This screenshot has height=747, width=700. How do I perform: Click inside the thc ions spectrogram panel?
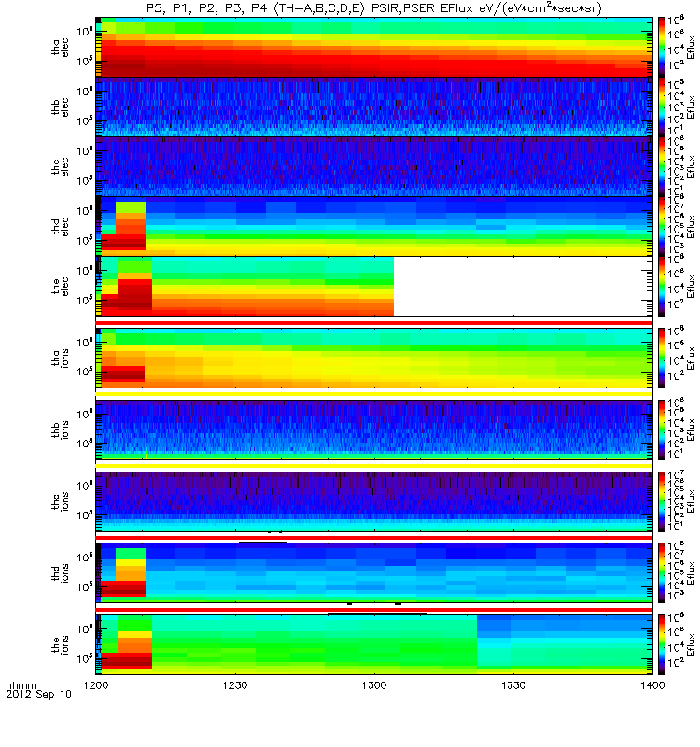pos(374,501)
